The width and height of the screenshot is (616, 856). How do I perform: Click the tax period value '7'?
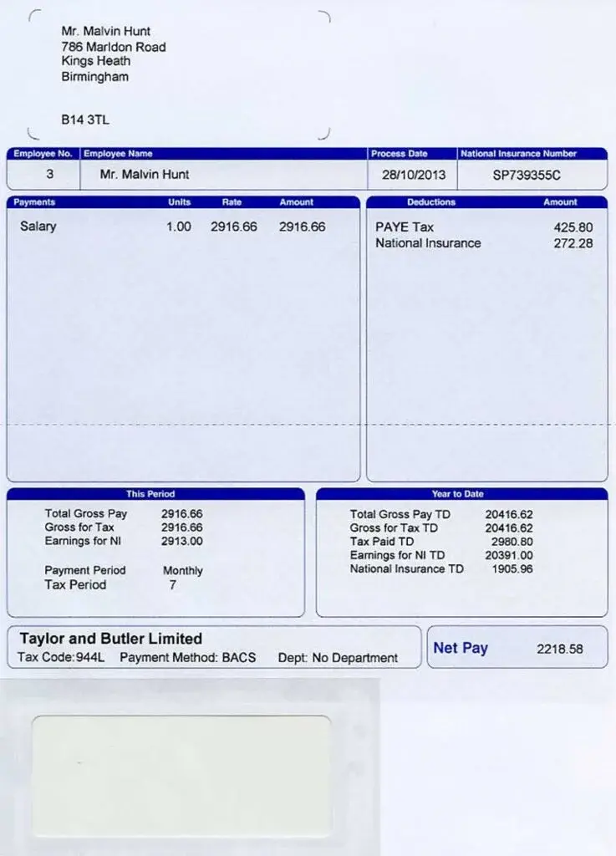point(172,585)
